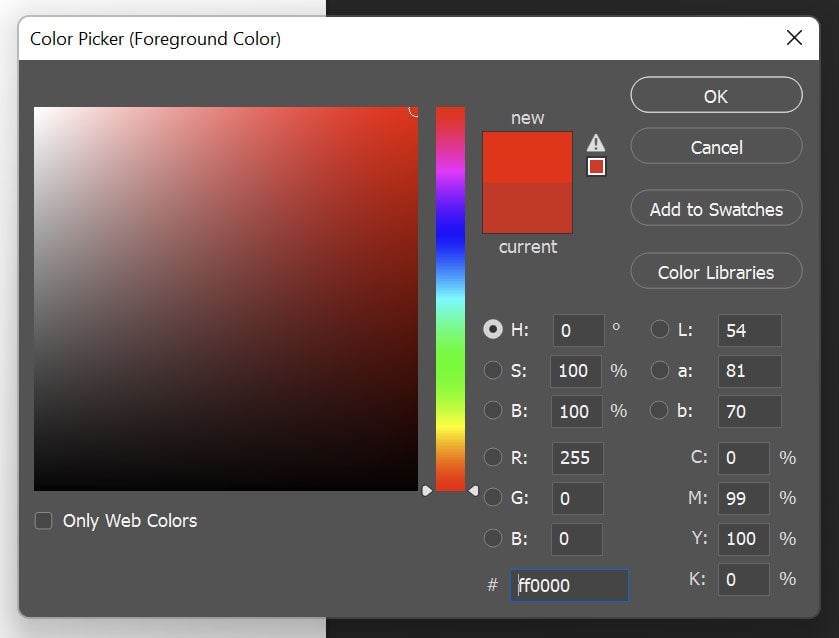Screen dimensions: 839x638
Task: Click the current color swatch preview
Action: coord(527,208)
